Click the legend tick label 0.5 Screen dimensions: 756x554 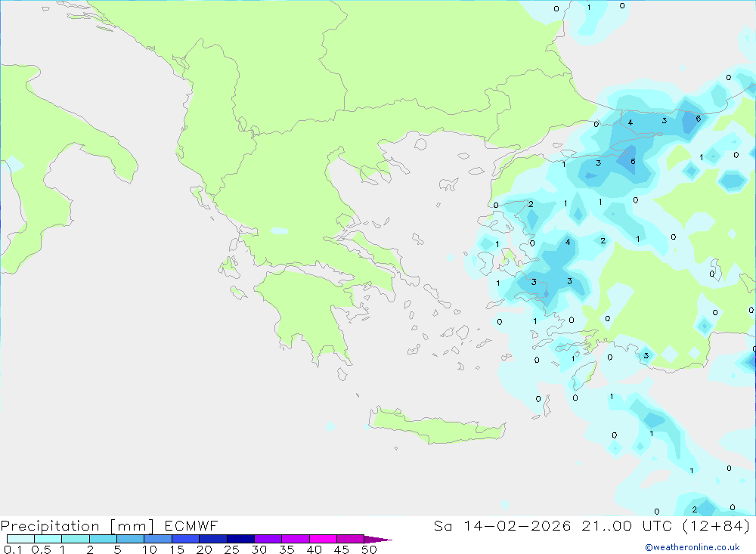point(41,549)
